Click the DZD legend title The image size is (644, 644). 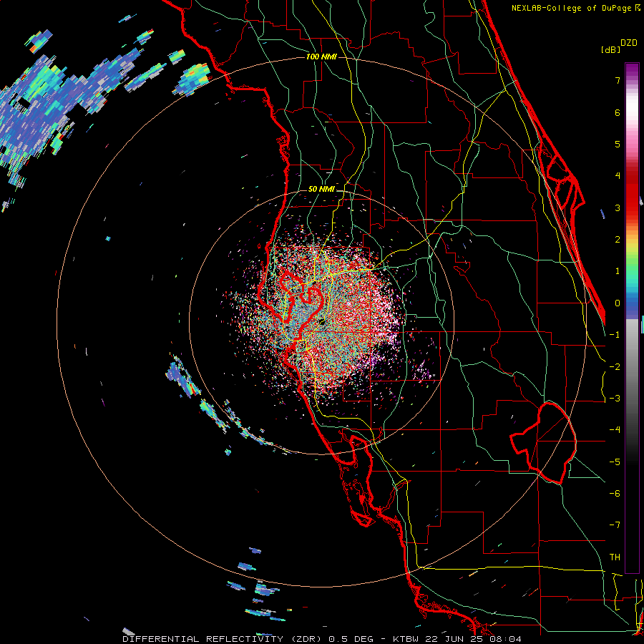click(x=629, y=43)
